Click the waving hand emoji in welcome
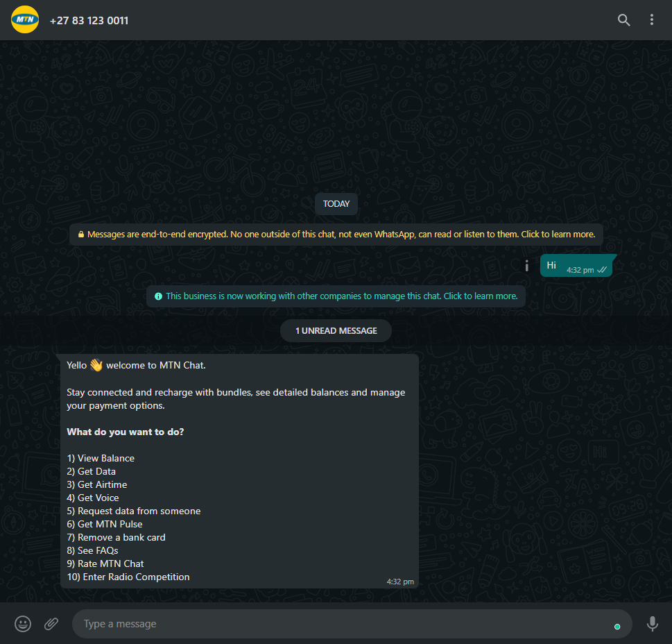 point(96,365)
